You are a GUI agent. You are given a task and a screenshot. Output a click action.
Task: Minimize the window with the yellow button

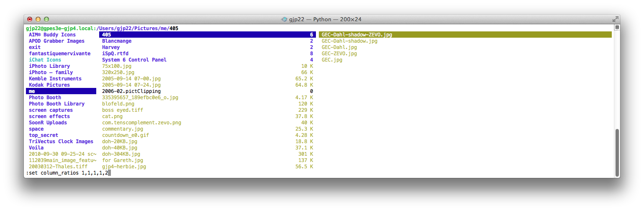pyautogui.click(x=38, y=19)
